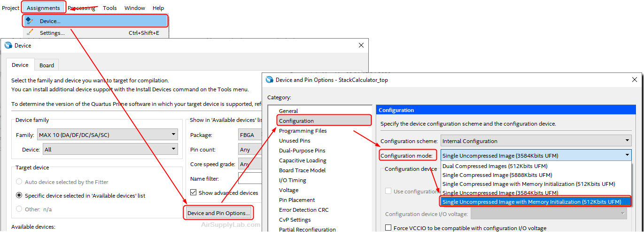Click the Settings pencil icon in menu
The height and width of the screenshot is (232, 644).
tap(30, 33)
